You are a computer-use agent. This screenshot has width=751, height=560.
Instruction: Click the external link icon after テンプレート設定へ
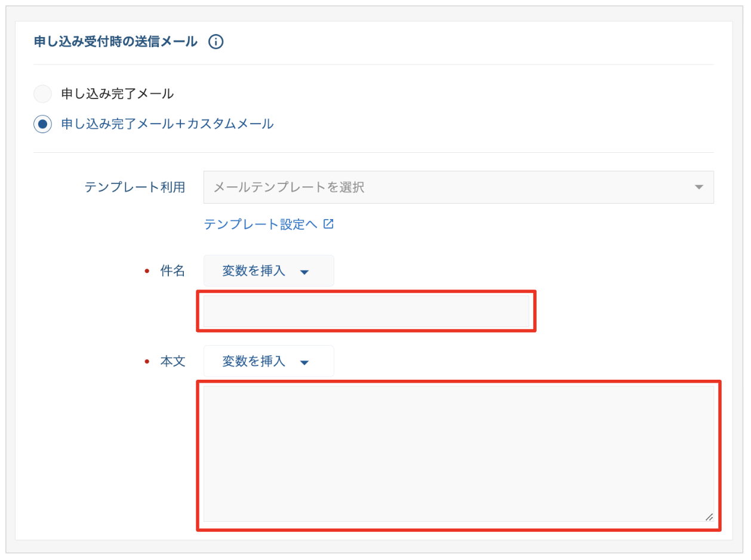328,224
